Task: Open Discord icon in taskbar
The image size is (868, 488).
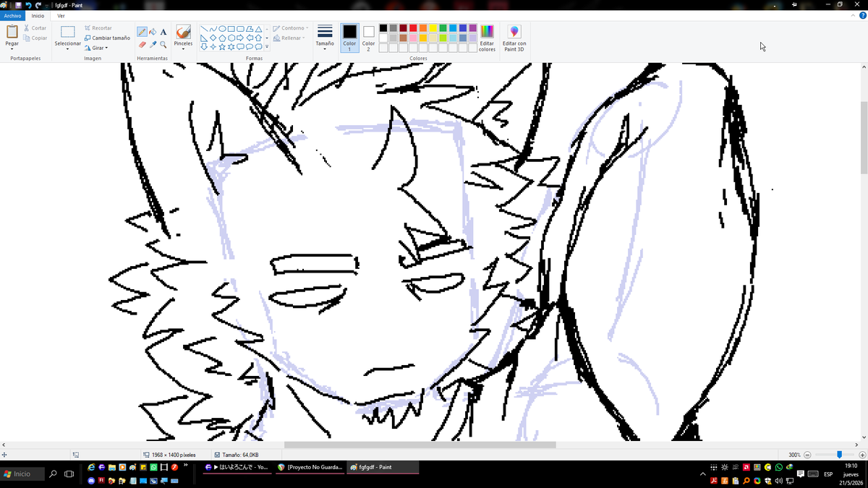Action: point(91,481)
